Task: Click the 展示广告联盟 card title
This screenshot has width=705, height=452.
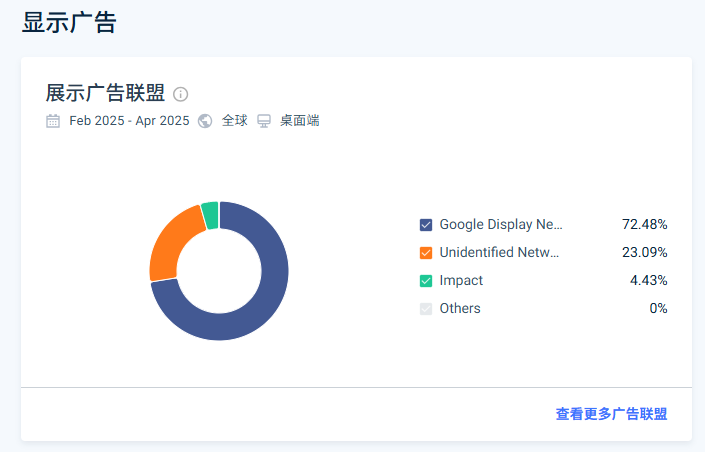Action: coord(105,94)
